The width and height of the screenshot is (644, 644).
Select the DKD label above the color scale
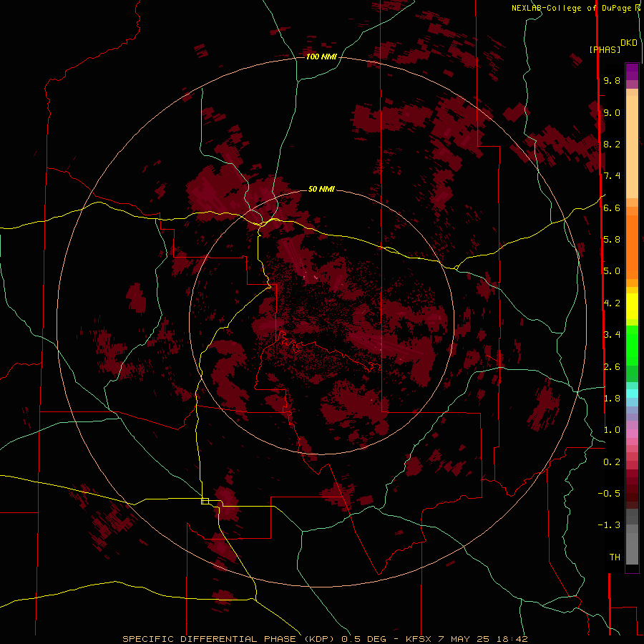(x=629, y=43)
